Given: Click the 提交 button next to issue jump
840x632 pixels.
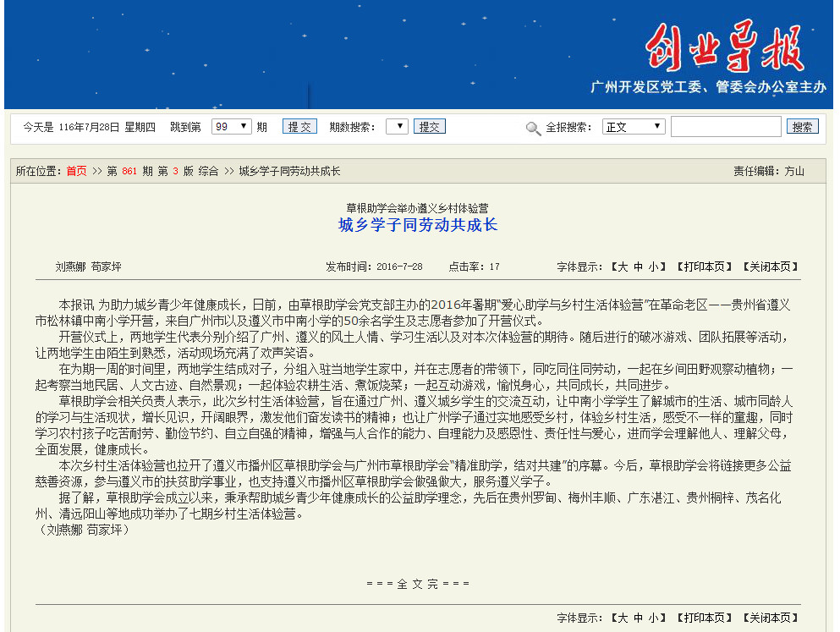Looking at the screenshot, I should (299, 127).
